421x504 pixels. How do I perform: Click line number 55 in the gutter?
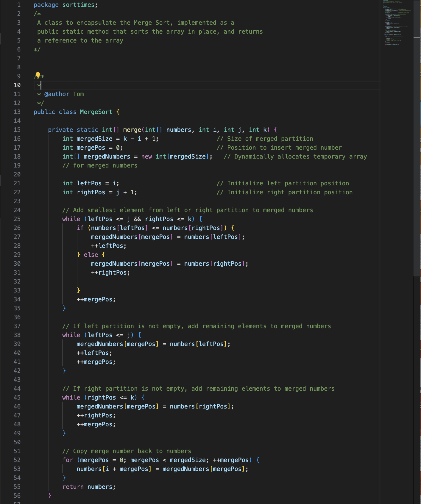tap(17, 487)
